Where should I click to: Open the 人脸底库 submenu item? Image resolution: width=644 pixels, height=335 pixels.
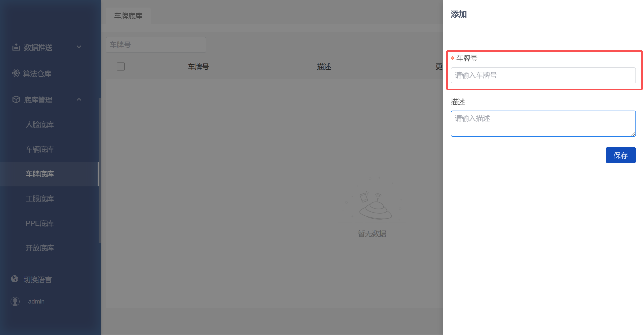point(40,125)
